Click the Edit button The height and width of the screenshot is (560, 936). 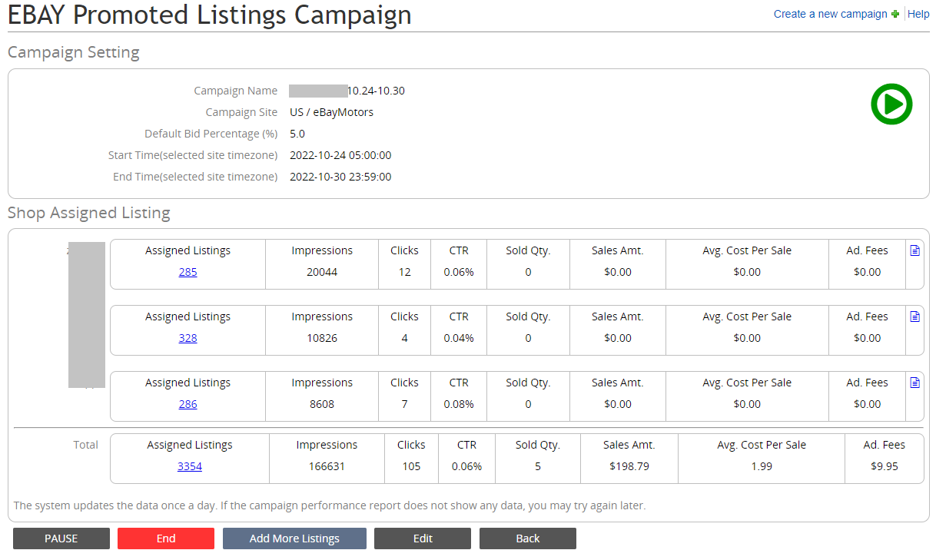[x=423, y=538]
